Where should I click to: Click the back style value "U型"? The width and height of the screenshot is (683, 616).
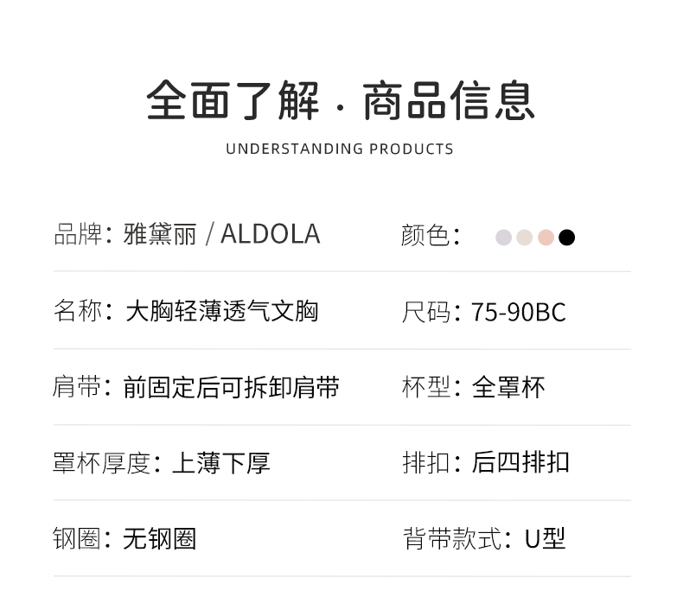(545, 538)
